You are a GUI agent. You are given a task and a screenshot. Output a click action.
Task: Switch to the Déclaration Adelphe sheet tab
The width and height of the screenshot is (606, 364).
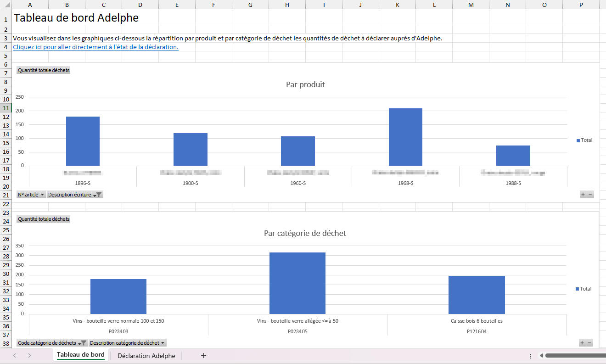(x=146, y=356)
